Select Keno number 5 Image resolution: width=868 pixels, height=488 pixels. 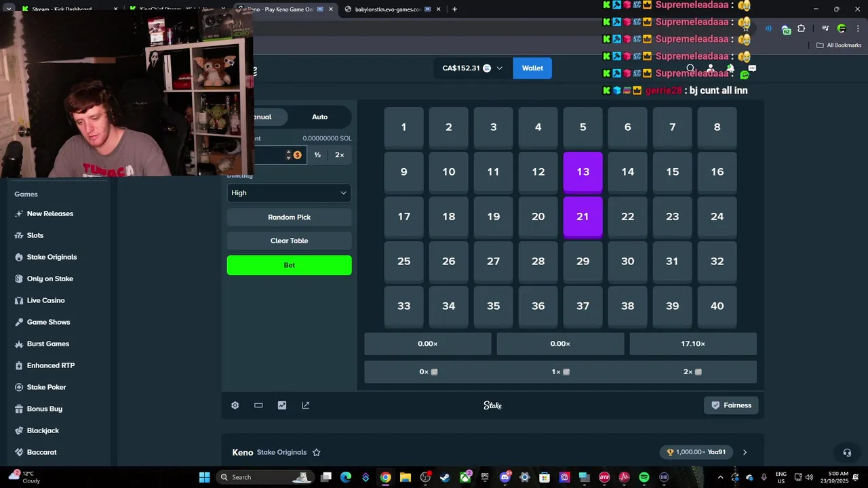(x=583, y=127)
